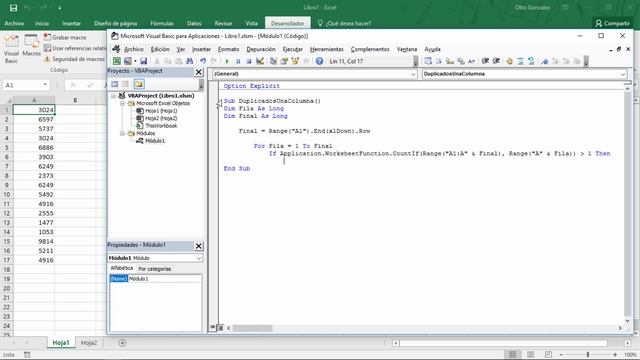Click cell A2 containing 6597
640x360 pixels.
click(x=34, y=119)
